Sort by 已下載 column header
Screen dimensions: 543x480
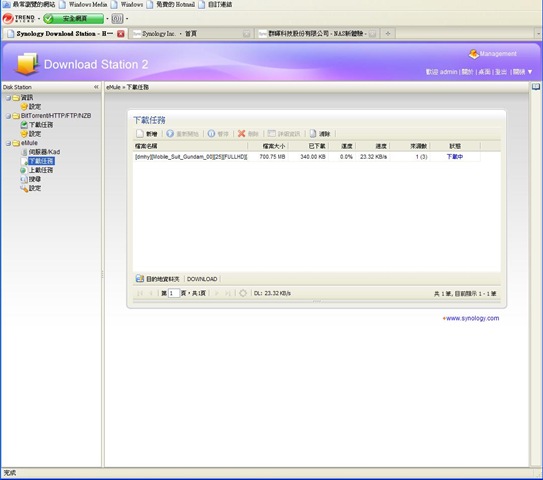click(308, 146)
